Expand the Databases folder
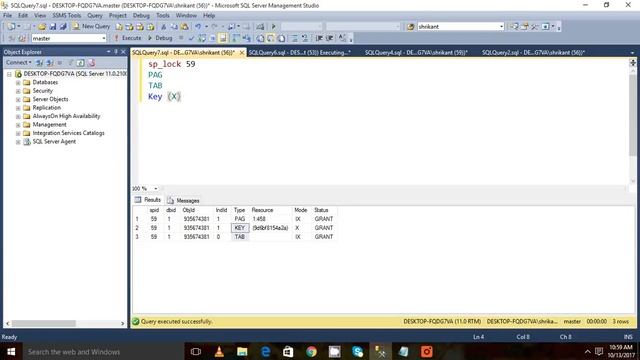This screenshot has height=360, width=640. tap(18, 82)
